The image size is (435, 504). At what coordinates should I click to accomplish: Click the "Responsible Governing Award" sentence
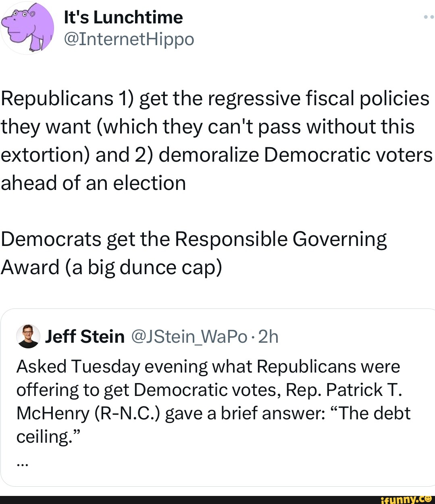(x=194, y=240)
